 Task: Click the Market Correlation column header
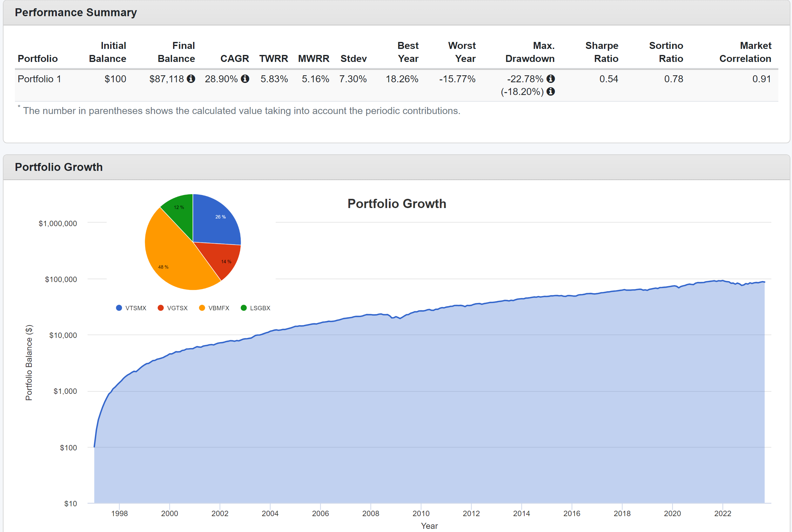point(745,52)
